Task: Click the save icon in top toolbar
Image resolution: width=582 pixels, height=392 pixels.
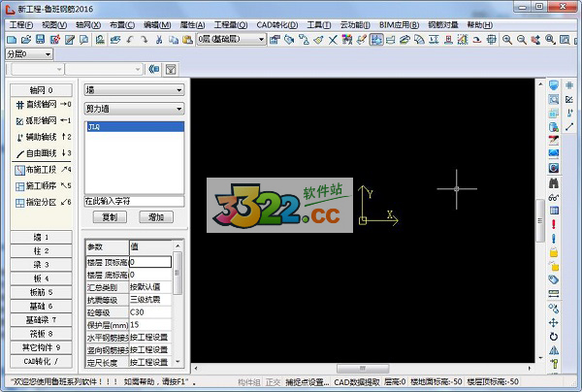Action: click(x=41, y=40)
